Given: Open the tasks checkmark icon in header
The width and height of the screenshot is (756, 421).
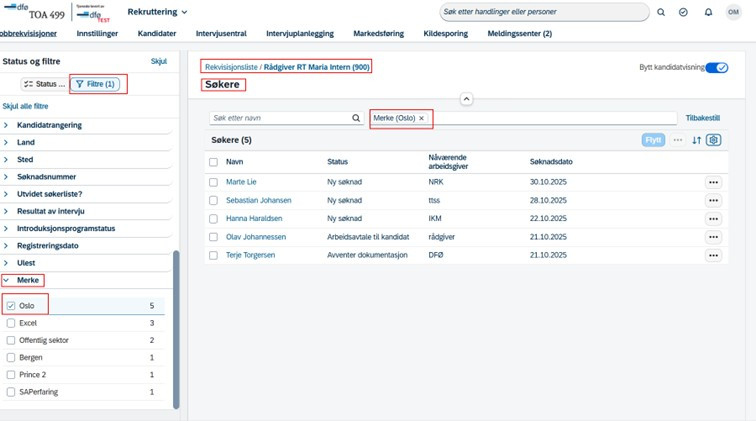Looking at the screenshot, I should click(x=683, y=12).
